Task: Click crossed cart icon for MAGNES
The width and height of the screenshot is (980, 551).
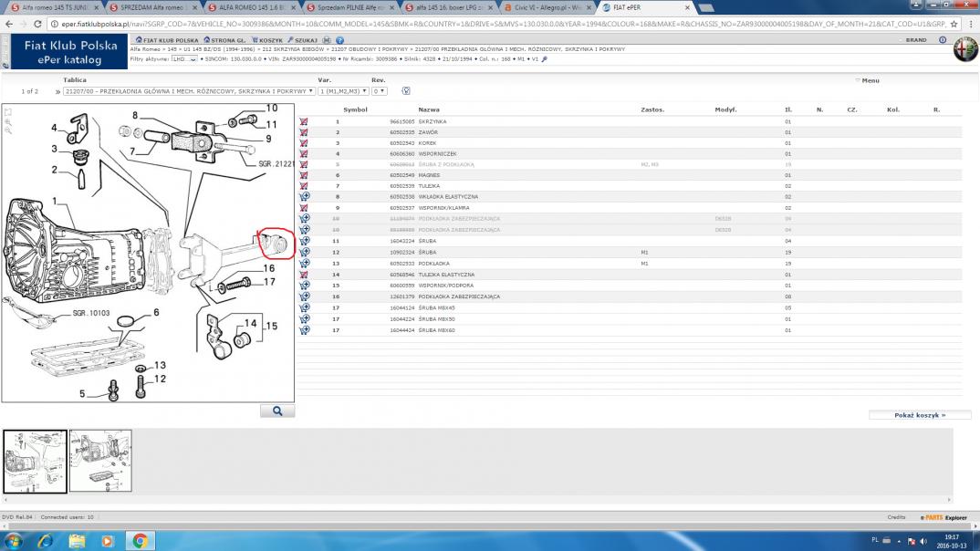Action: pos(304,175)
